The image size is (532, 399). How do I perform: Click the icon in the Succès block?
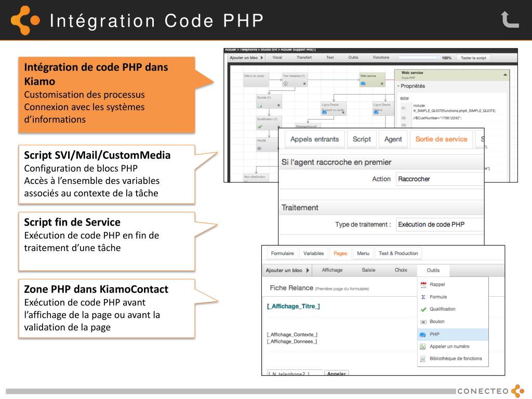pos(260,105)
